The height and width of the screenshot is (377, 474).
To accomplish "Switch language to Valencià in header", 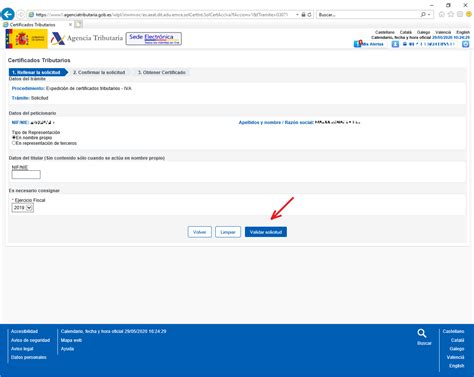I will point(443,32).
